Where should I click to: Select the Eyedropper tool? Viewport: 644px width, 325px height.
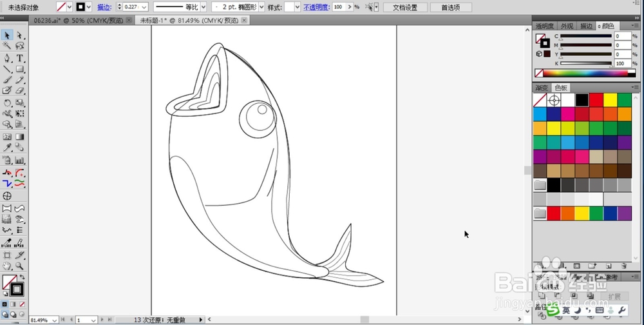(x=7, y=148)
